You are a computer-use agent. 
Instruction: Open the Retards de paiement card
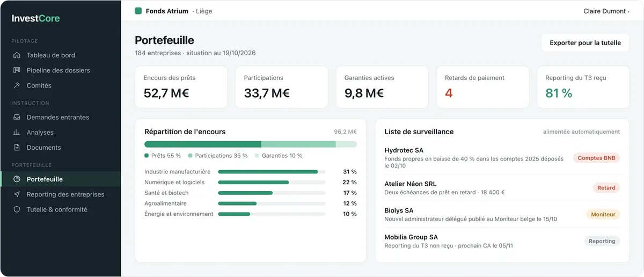(482, 87)
